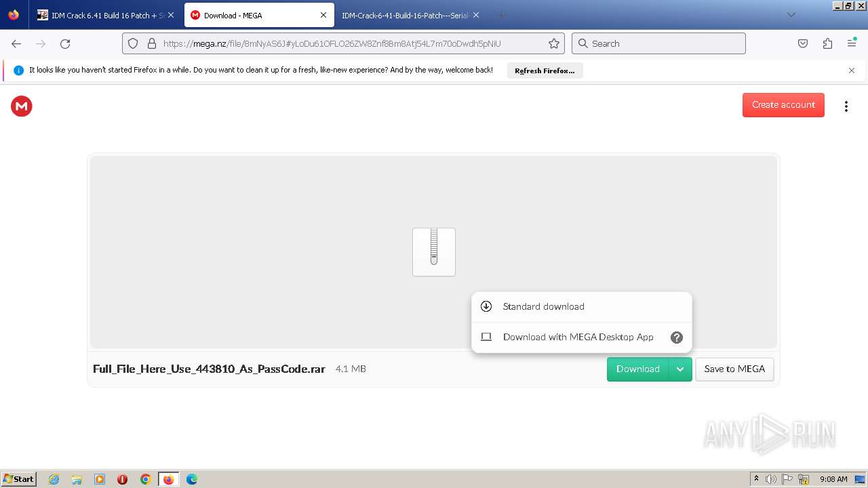Dismiss the Firefox refresh notification bar
This screenshot has height=488, width=868.
tap(852, 70)
